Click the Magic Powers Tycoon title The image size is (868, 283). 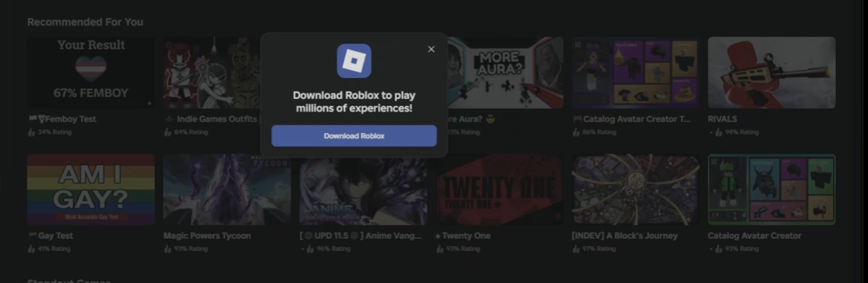[x=207, y=235]
